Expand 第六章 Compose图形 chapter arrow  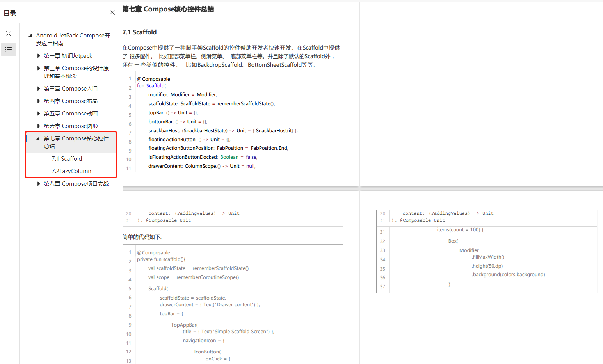(38, 126)
